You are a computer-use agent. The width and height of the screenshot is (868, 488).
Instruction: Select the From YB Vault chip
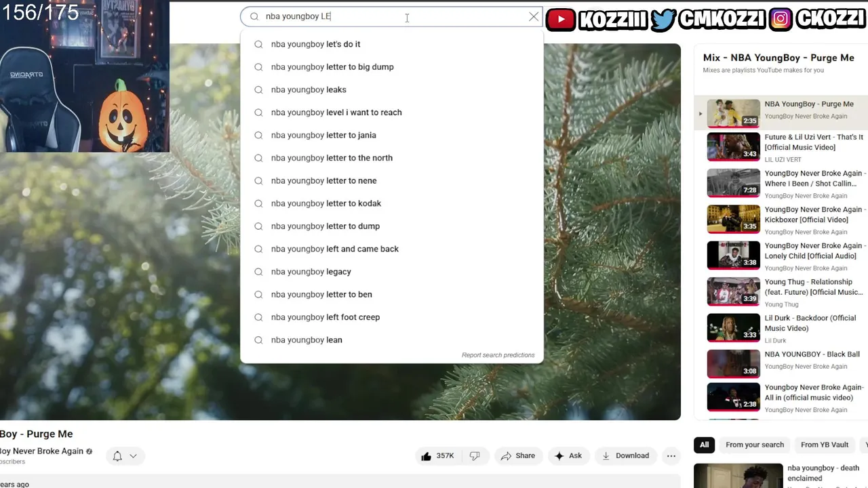(x=825, y=445)
